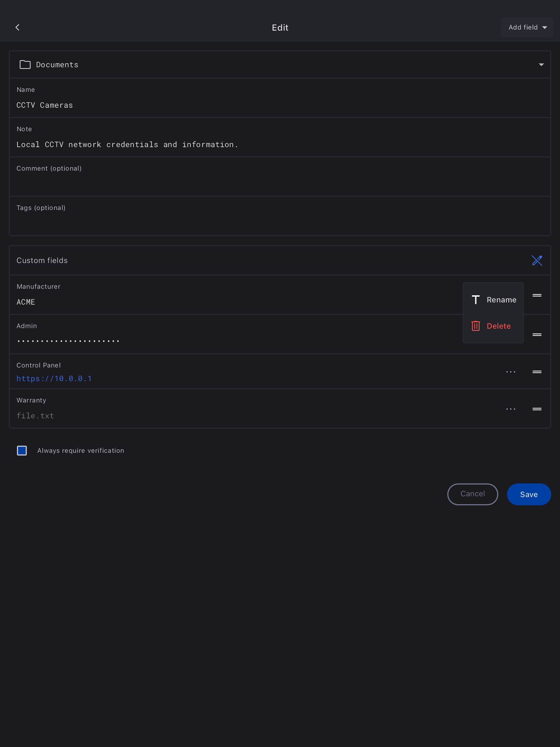This screenshot has width=560, height=747.
Task: Click the Admin field reorder handle
Action: (537, 335)
